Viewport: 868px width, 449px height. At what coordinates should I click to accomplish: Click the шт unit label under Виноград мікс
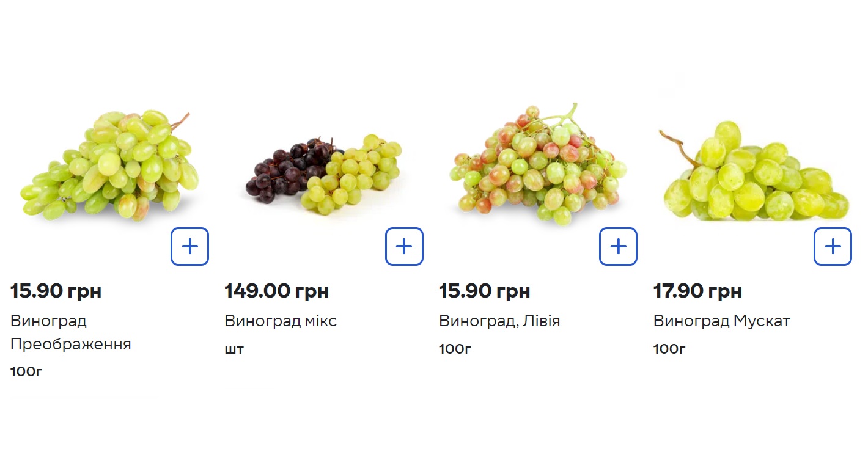pos(234,349)
